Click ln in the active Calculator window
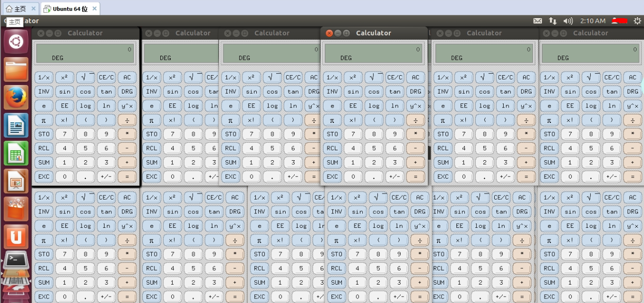The width and height of the screenshot is (644, 303). (395, 105)
